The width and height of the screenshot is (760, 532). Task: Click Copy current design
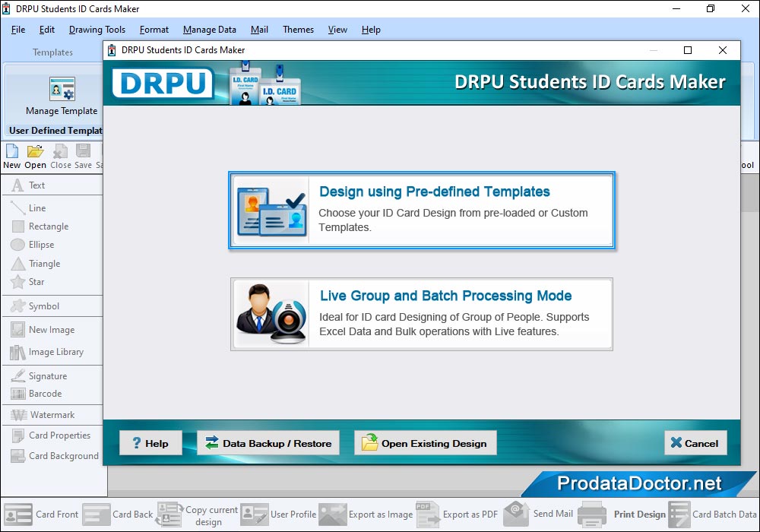click(x=197, y=515)
